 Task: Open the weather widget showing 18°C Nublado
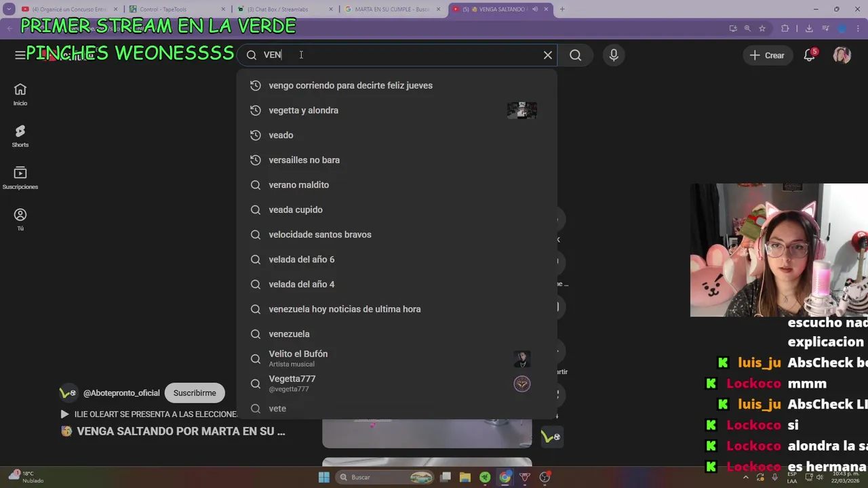point(25,477)
